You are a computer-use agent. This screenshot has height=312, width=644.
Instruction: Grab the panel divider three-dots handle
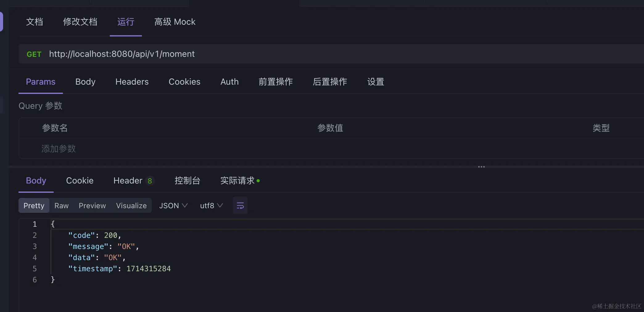tap(481, 167)
